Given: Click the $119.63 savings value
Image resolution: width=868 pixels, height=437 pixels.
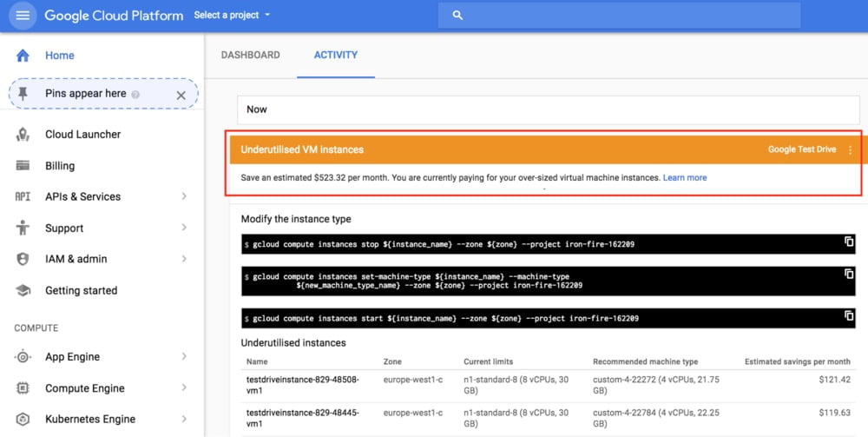Looking at the screenshot, I should click(835, 413).
